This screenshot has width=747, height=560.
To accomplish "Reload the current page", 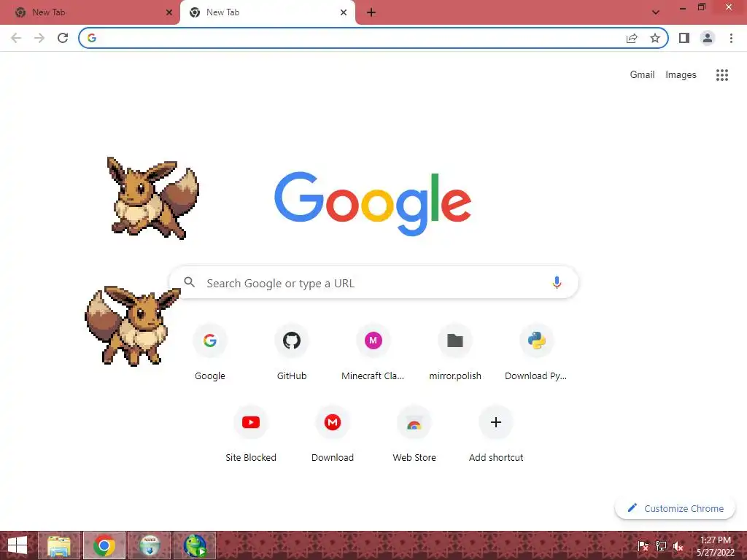I will [x=63, y=38].
